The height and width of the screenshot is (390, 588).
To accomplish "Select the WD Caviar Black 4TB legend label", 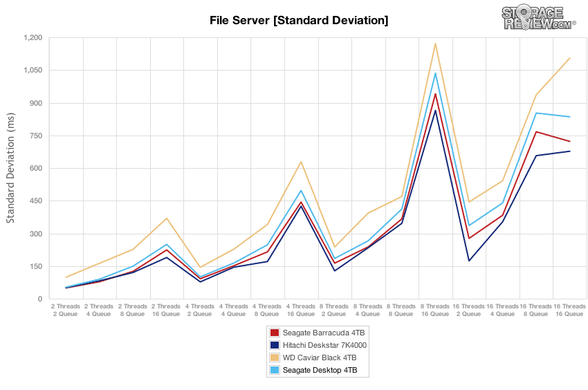I will (x=320, y=357).
